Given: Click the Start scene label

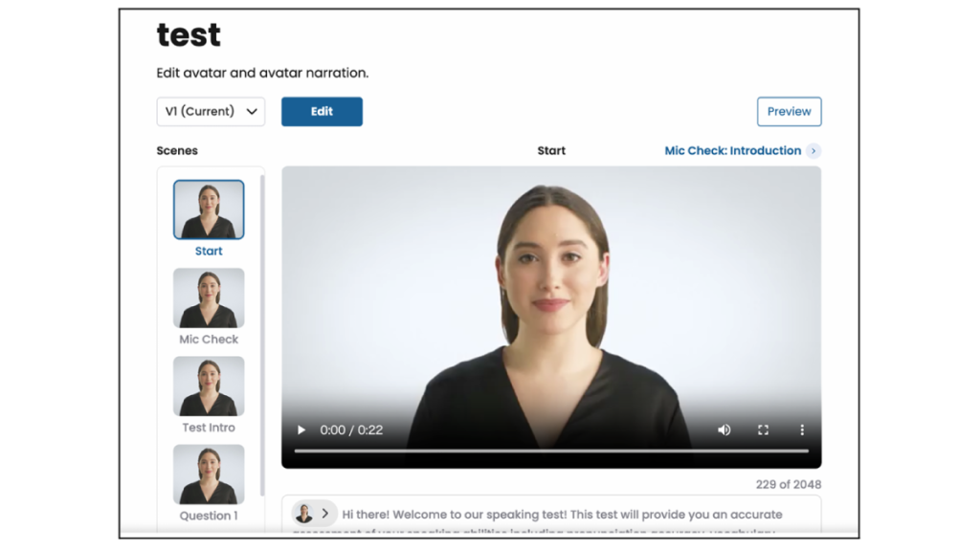Looking at the screenshot, I should click(x=209, y=252).
